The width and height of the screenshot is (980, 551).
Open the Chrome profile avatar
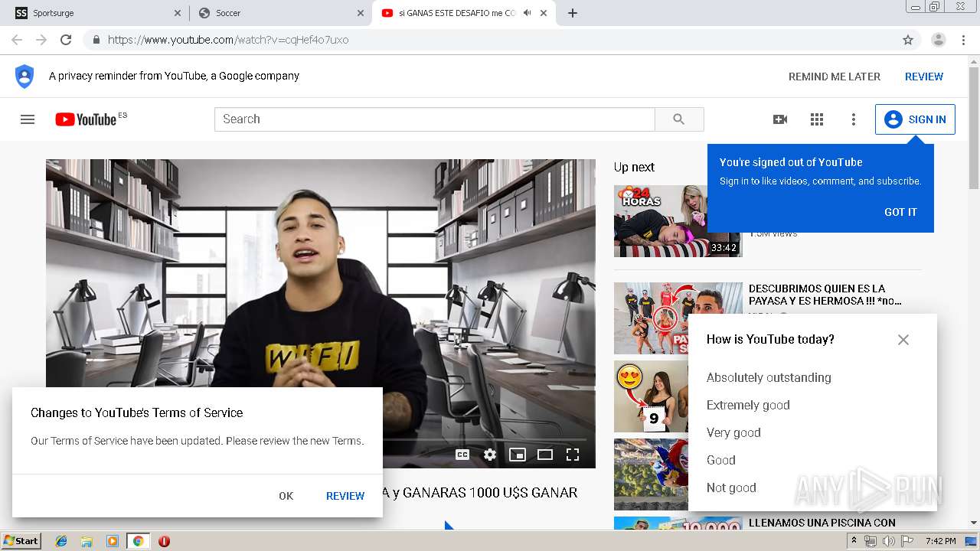click(938, 40)
